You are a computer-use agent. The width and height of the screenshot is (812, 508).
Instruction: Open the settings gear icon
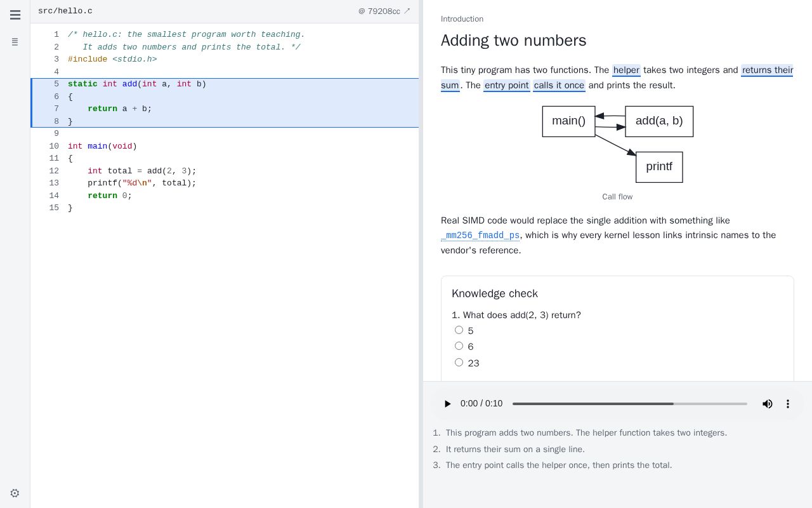pyautogui.click(x=15, y=493)
